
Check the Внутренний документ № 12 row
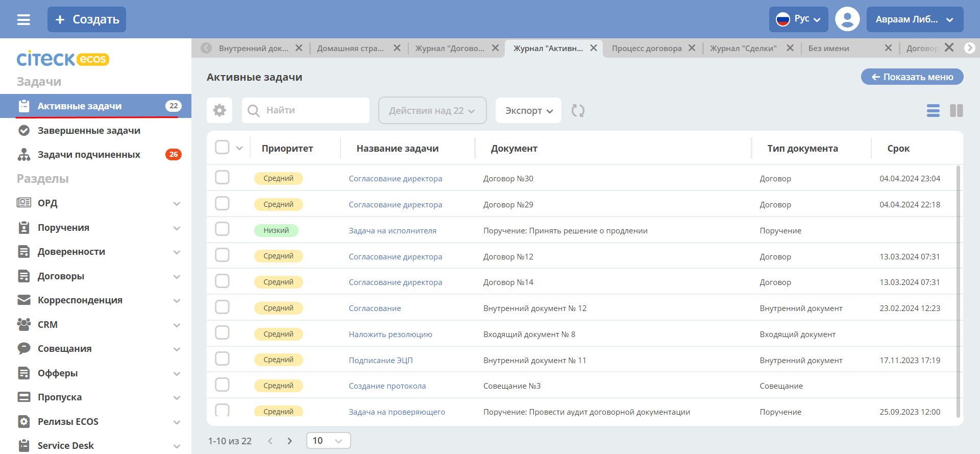tap(222, 307)
